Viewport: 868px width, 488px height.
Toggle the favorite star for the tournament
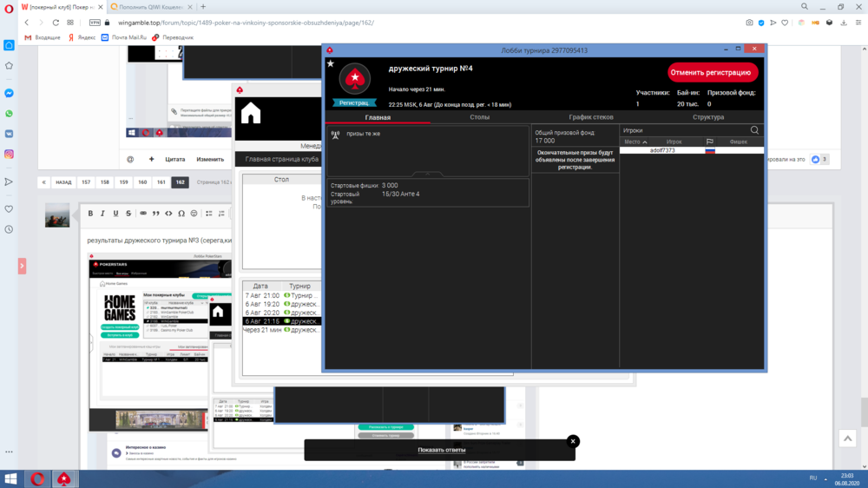tap(330, 63)
